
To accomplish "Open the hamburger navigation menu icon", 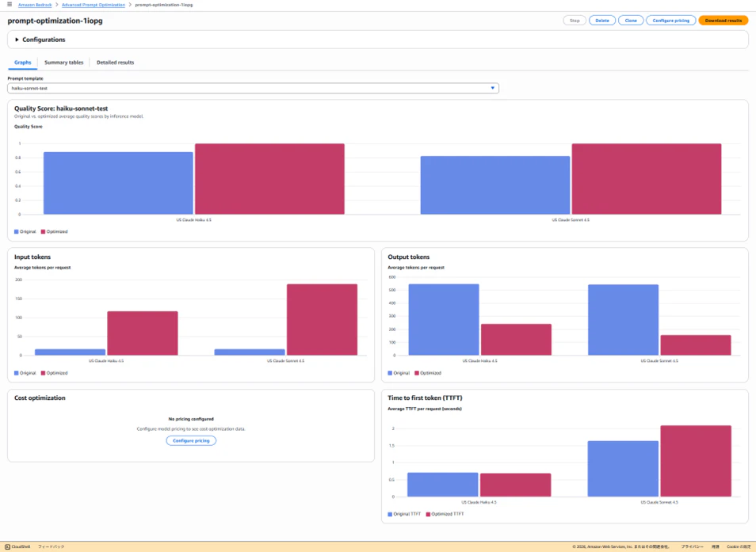I will pyautogui.click(x=10, y=4).
